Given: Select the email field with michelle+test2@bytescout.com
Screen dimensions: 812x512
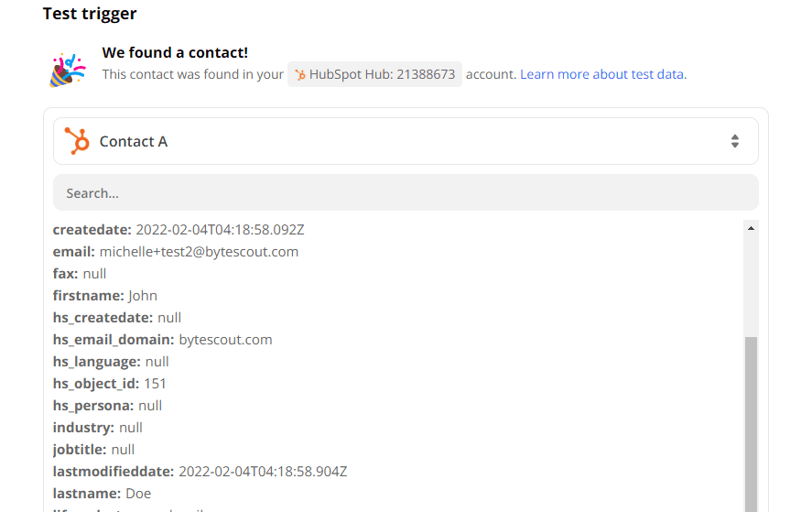Looking at the screenshot, I should [x=176, y=251].
